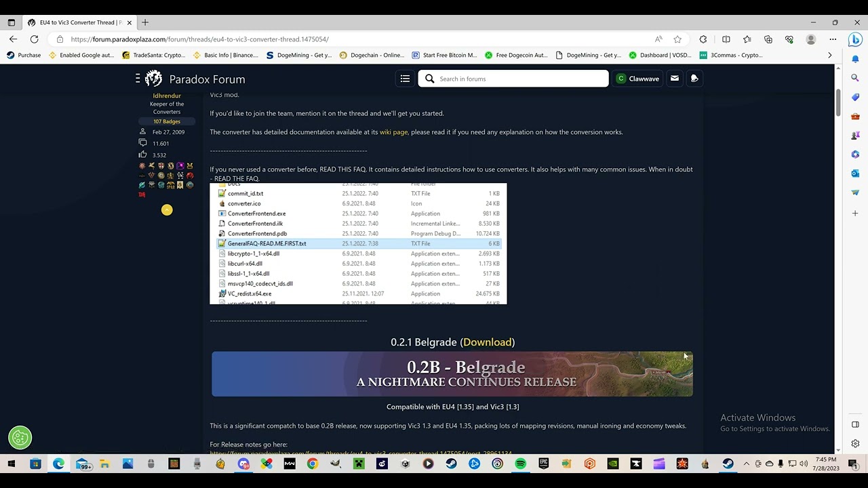Open the forum navigation hamburger menu
Image resolution: width=868 pixels, height=488 pixels.
click(137, 79)
